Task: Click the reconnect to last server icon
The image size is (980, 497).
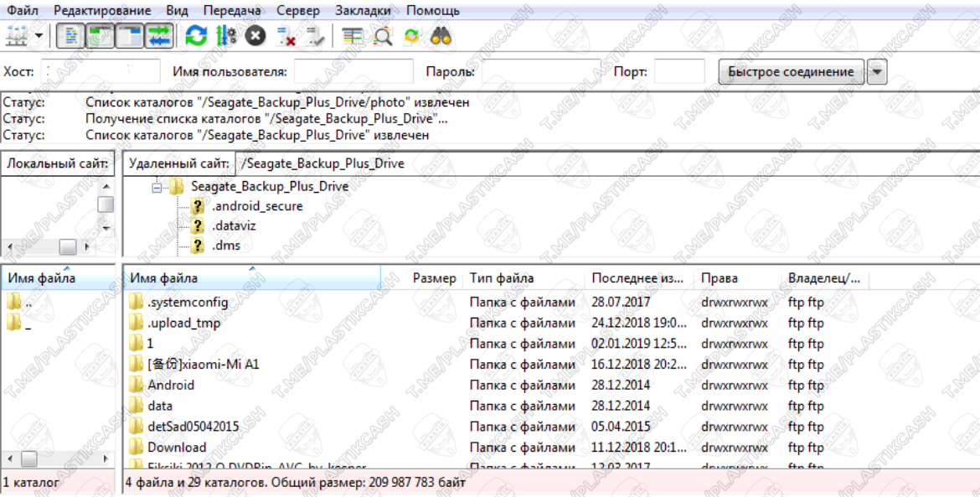Action: pyautogui.click(x=315, y=35)
